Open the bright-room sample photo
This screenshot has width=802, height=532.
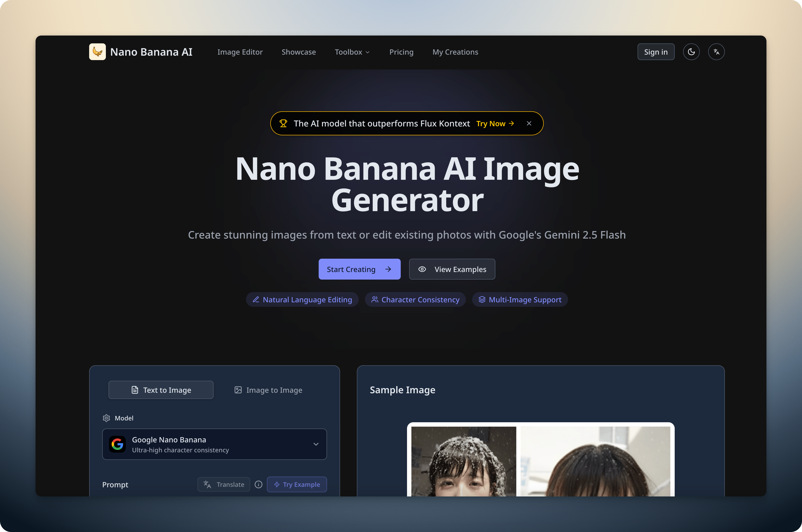coord(595,461)
